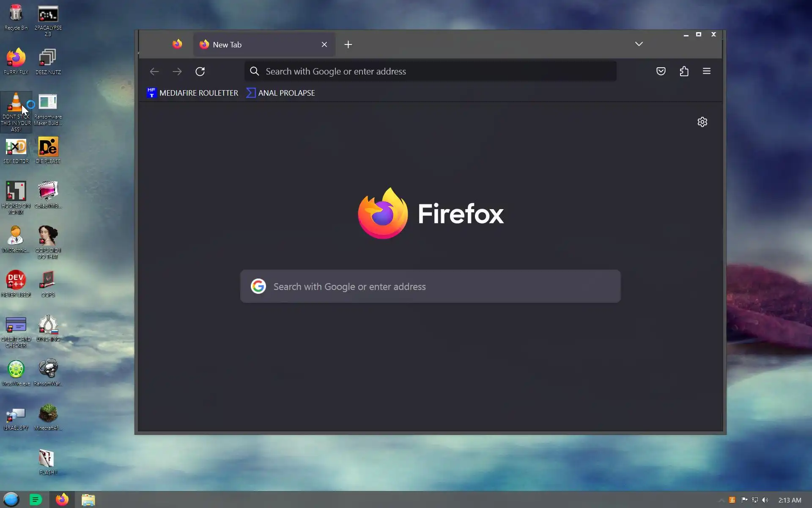Click the pinned Firefox View tab icon
Viewport: 812px width, 508px height.
point(177,44)
